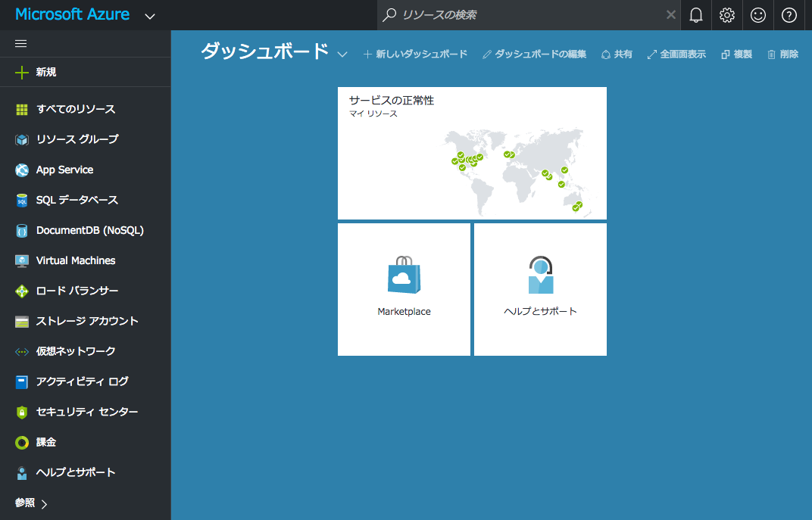
Task: Click 新しいダッシュボード to create a dashboard
Action: click(x=414, y=54)
